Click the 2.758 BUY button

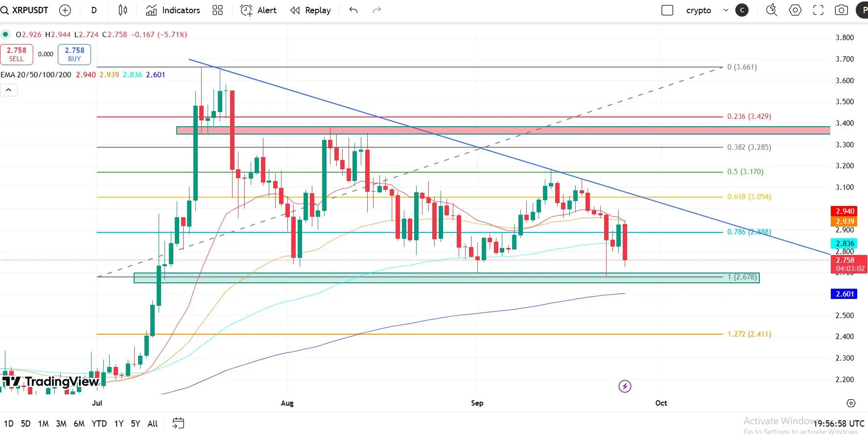(x=74, y=54)
